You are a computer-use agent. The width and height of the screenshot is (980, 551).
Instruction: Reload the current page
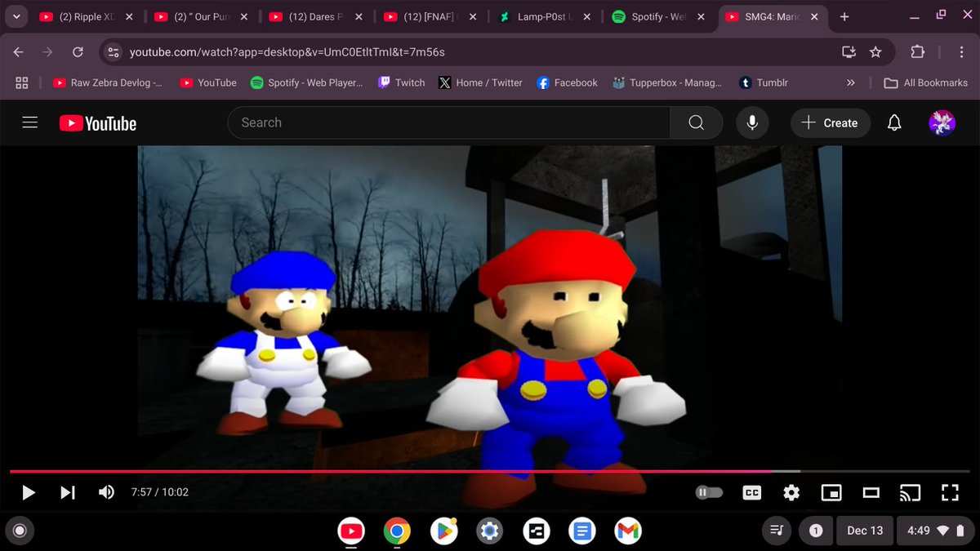(78, 51)
